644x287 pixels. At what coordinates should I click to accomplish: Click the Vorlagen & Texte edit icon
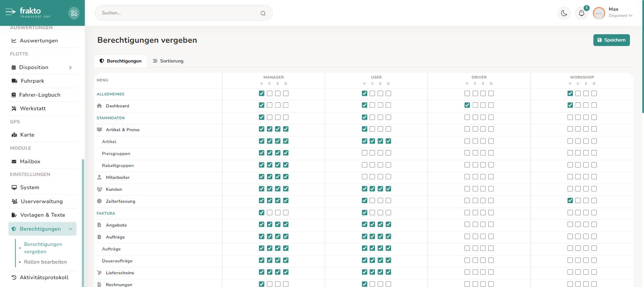point(14,215)
